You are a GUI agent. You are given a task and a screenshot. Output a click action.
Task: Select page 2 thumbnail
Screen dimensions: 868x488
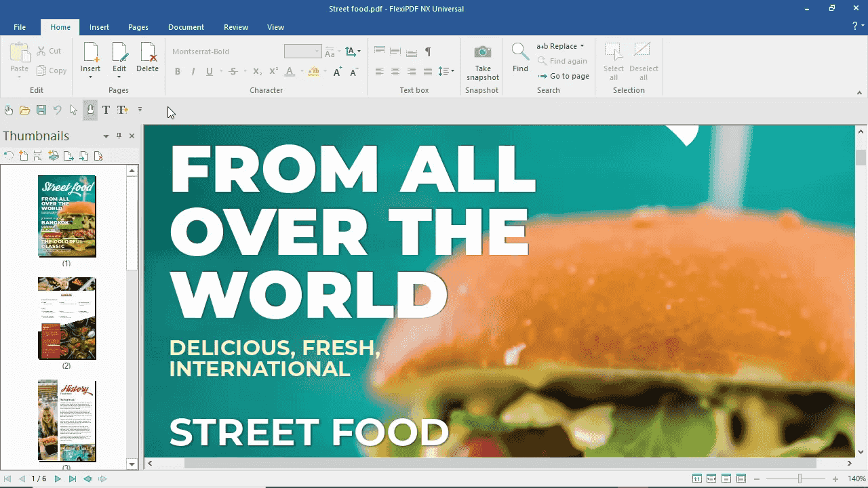coord(66,319)
